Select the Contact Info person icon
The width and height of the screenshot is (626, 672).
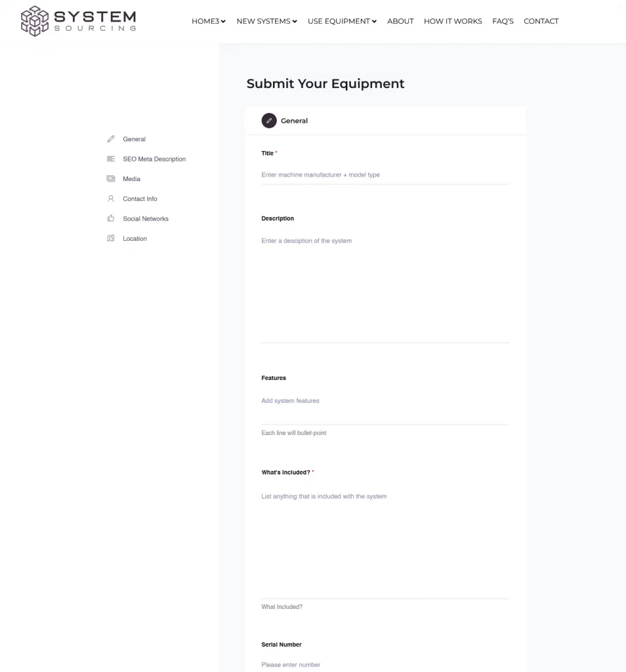110,198
